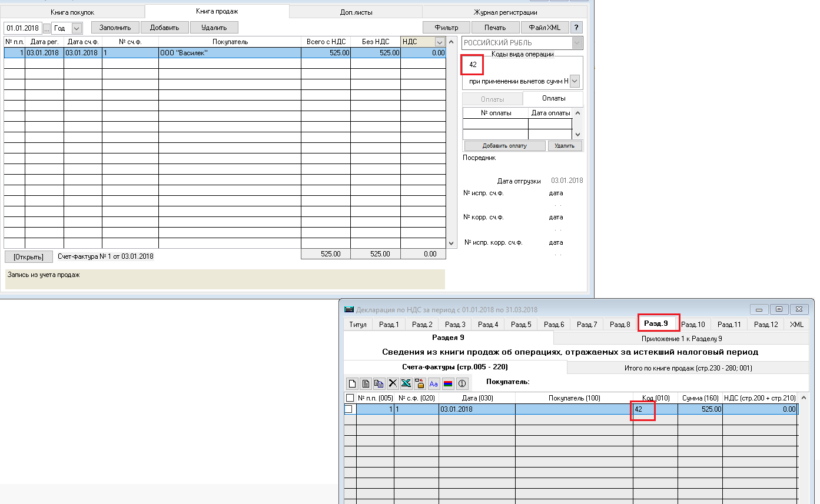Open the Разд.2 tab
This screenshot has height=504, width=820.
click(x=422, y=324)
